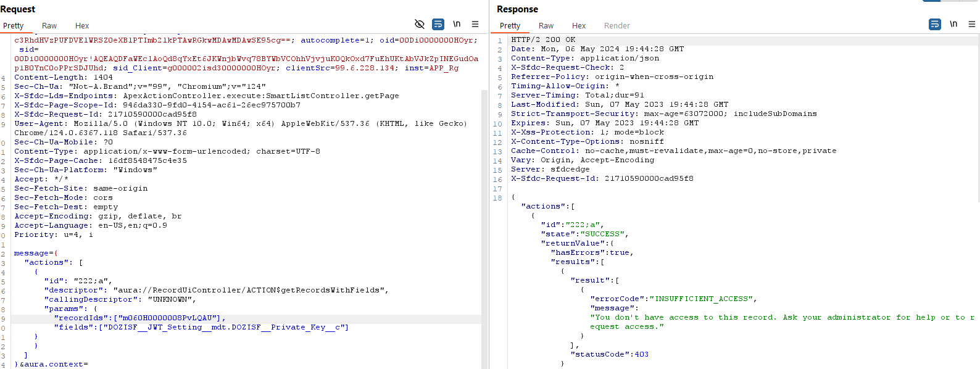Click the INSUFFICIENT_ACCESS errorCode value in response
The image size is (980, 369).
click(x=702, y=299)
